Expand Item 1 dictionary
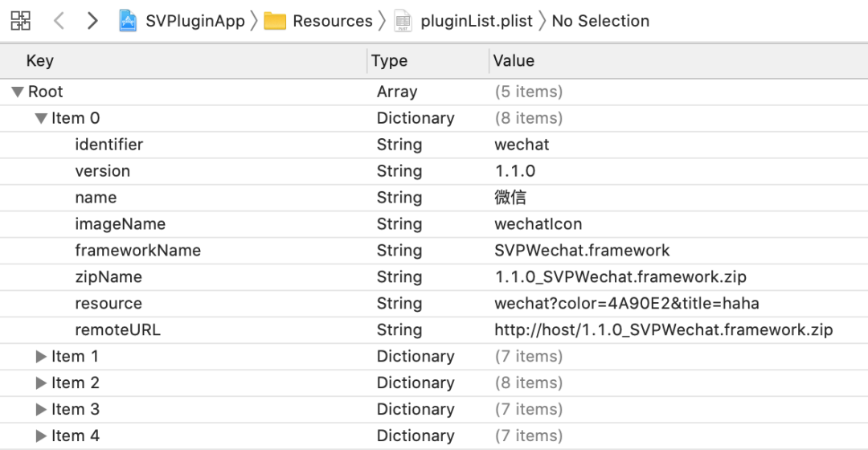The width and height of the screenshot is (868, 450). (41, 357)
